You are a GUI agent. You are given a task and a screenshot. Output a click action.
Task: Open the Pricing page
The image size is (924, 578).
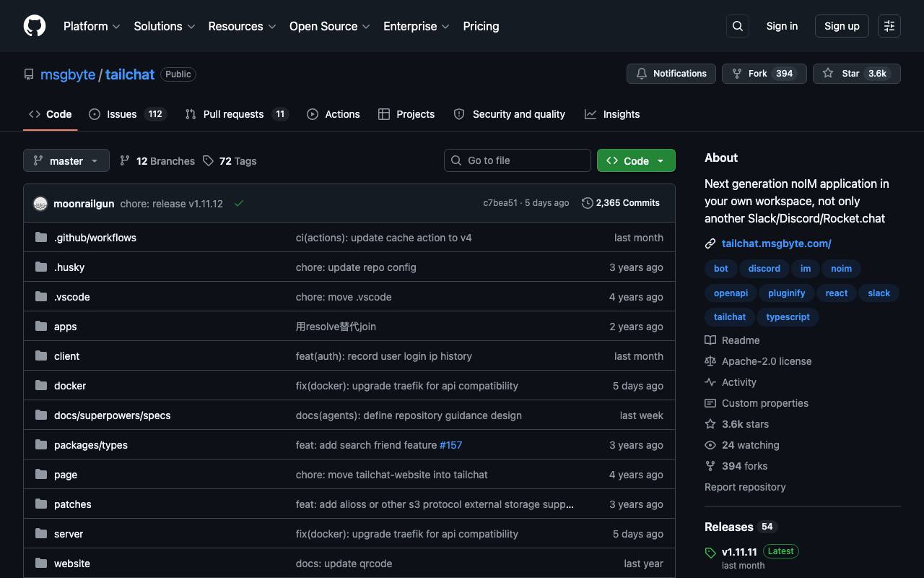click(x=481, y=26)
